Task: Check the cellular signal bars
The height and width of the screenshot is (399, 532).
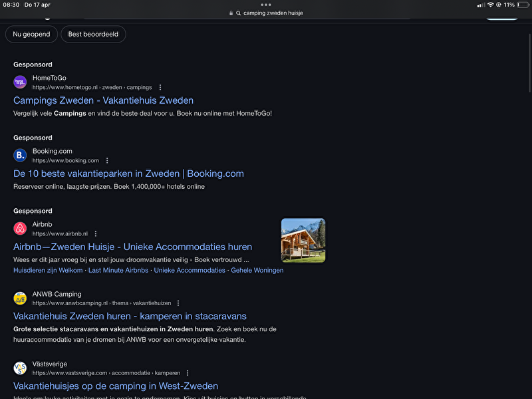Action: click(x=481, y=5)
